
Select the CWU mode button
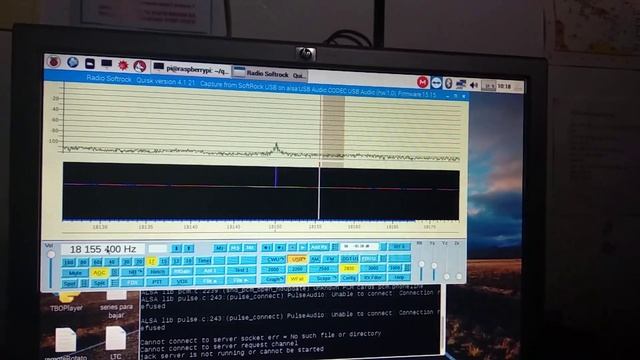(273, 259)
